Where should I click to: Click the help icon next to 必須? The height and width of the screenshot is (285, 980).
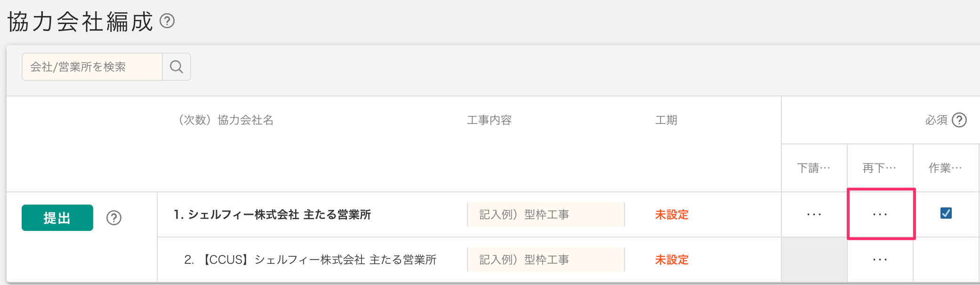click(959, 120)
